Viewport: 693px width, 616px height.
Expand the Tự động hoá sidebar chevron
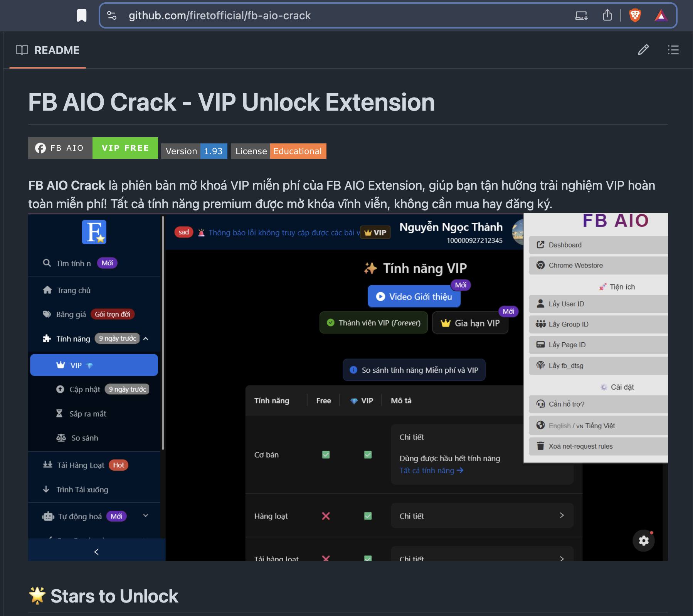click(146, 516)
